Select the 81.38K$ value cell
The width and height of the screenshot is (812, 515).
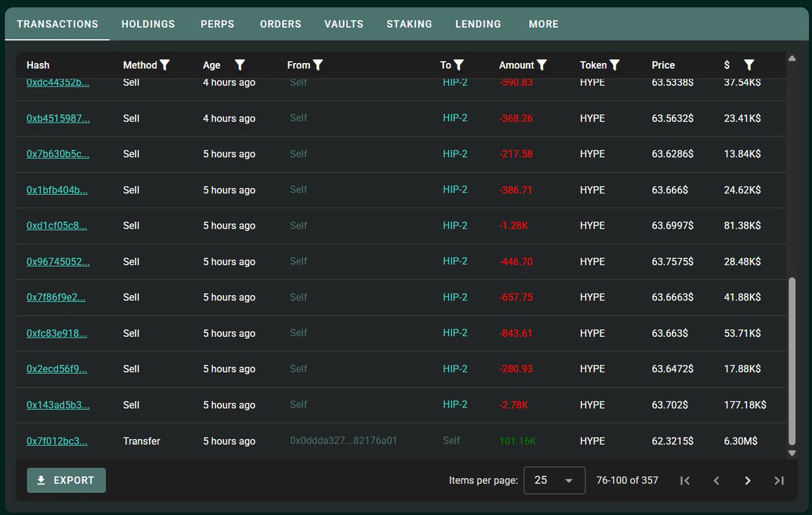click(x=742, y=226)
